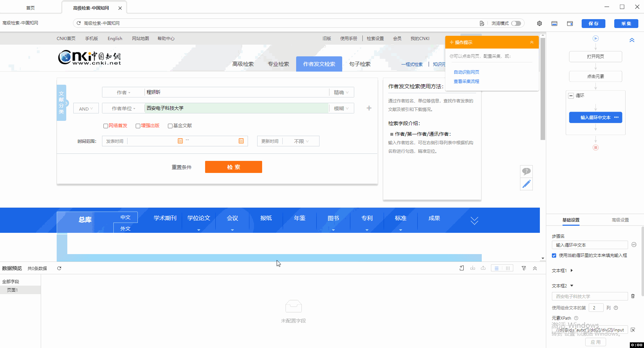Click the help icon beside 元素XPath
Viewport: 644px width, 348px height.
point(576,318)
